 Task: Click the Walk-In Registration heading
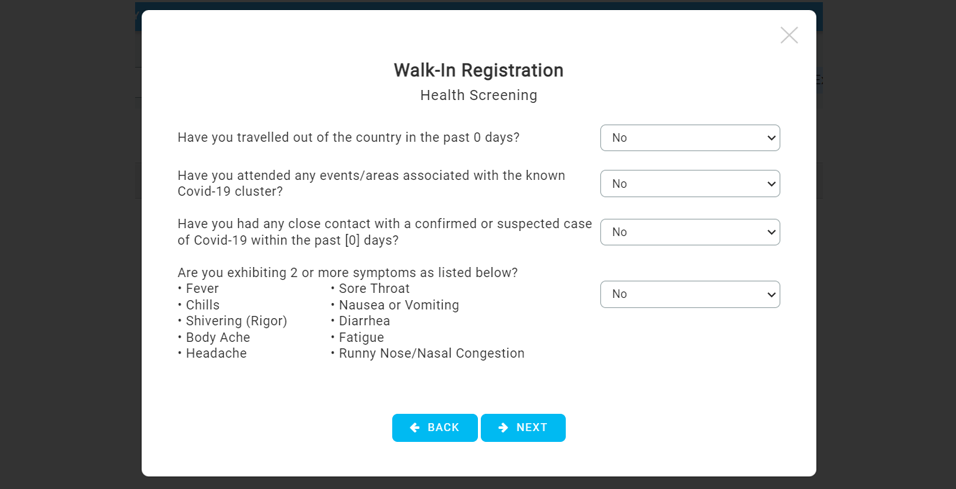click(479, 70)
